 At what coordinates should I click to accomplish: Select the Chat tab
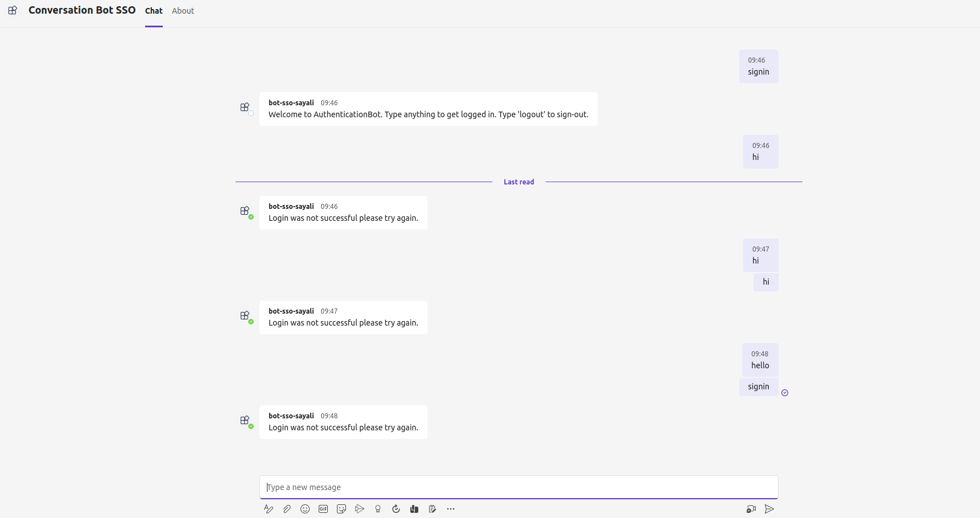(153, 10)
